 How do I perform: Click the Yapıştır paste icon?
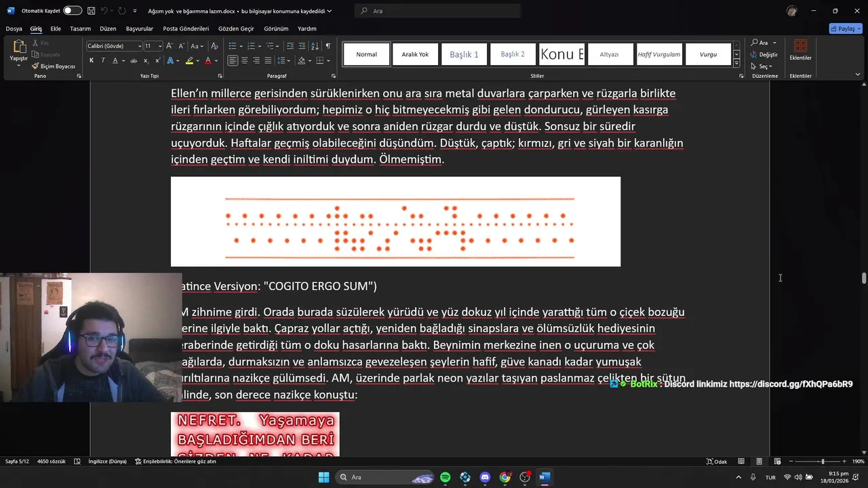(19, 47)
